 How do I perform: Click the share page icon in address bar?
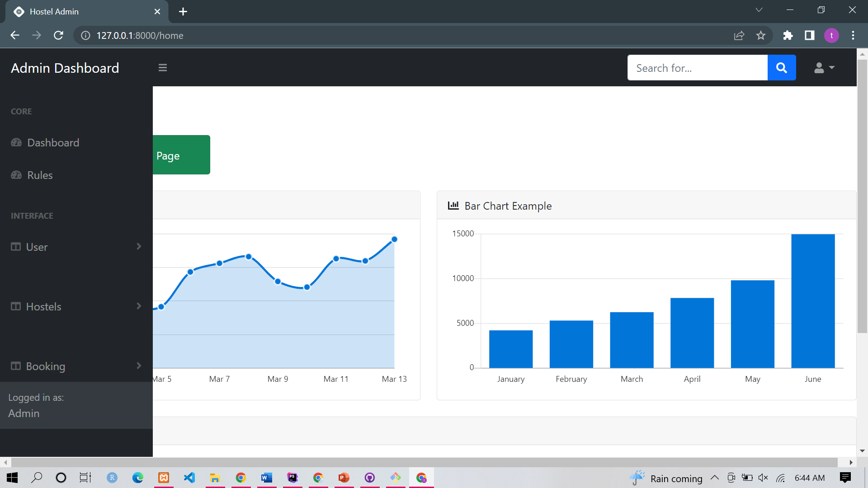point(739,35)
